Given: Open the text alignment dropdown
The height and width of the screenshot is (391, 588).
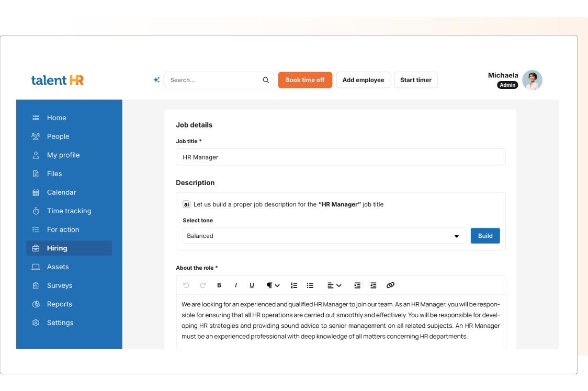Looking at the screenshot, I should pos(334,285).
